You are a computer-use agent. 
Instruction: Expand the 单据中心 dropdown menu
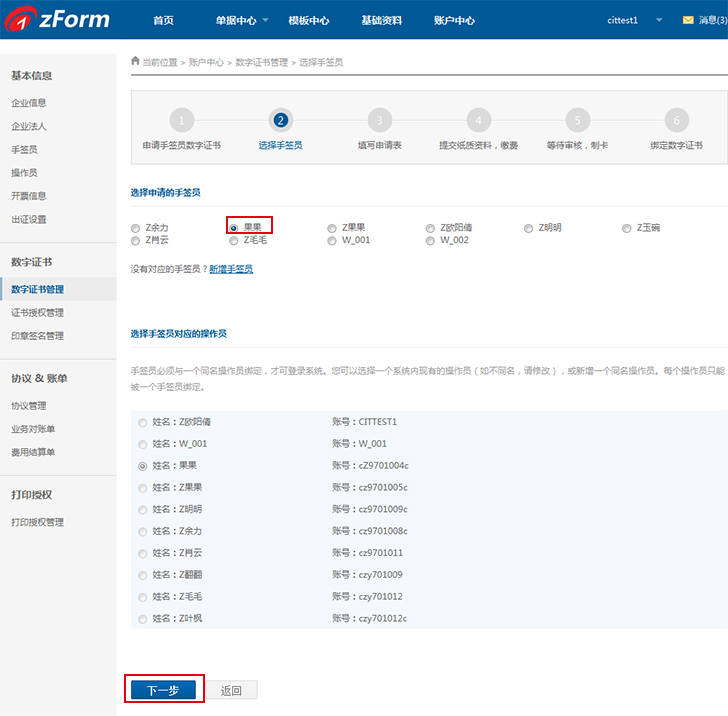click(x=242, y=20)
